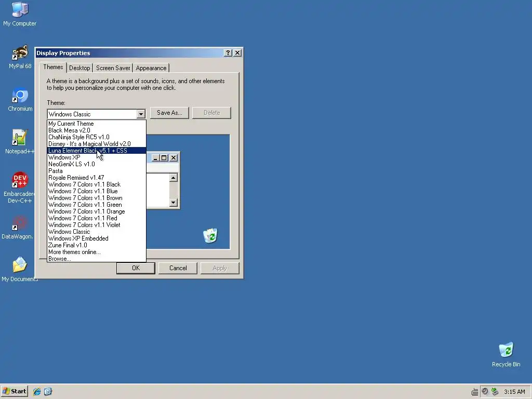The width and height of the screenshot is (532, 399).
Task: Choose Windows 7 Colors v1.1 Black
Action: tap(96, 184)
